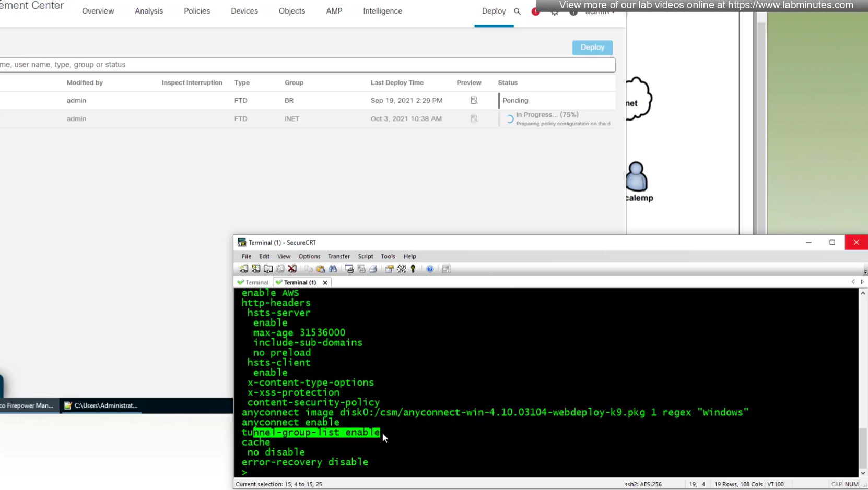Close the Terminal (1) tab
The height and width of the screenshot is (490, 868).
pyautogui.click(x=325, y=282)
